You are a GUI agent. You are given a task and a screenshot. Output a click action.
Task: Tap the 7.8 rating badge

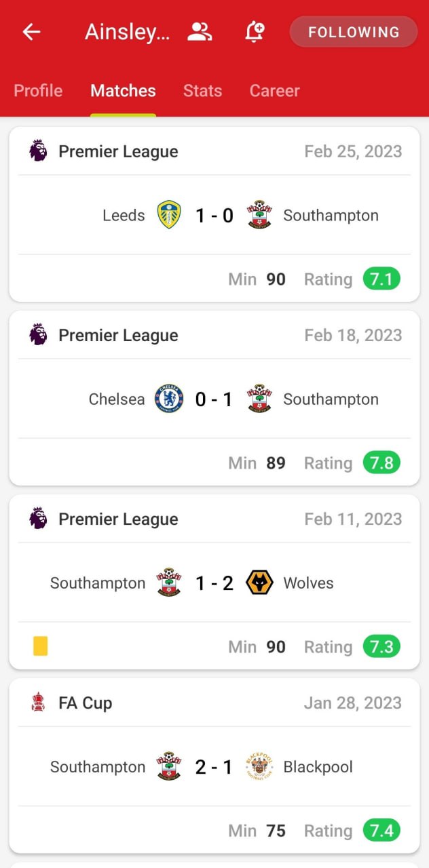(381, 462)
